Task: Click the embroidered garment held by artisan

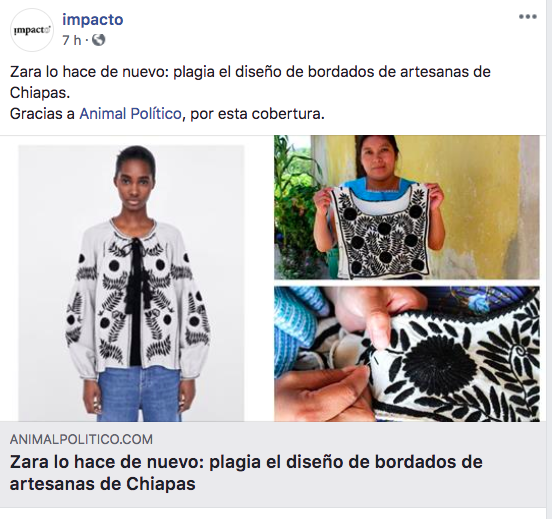Action: click(x=382, y=231)
